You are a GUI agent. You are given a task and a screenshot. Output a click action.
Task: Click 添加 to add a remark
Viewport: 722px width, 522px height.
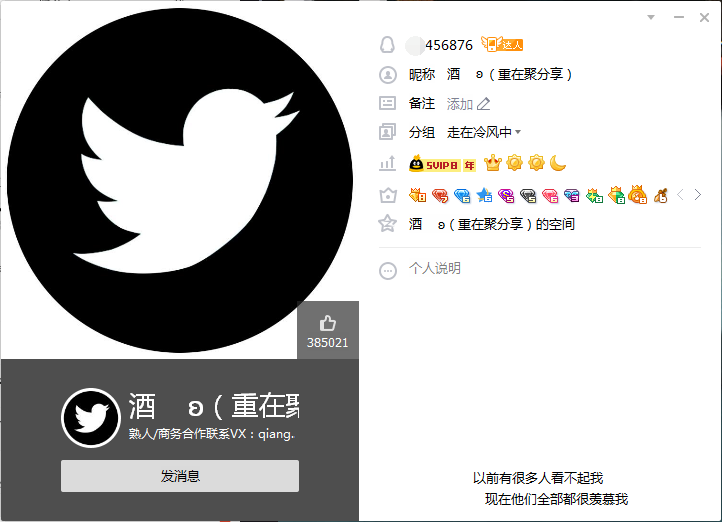point(460,104)
